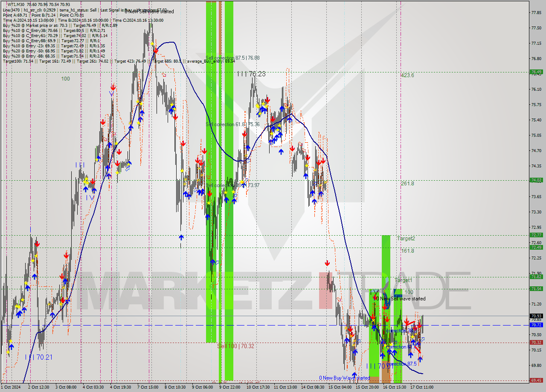
Task: Click the Target2 label
Action: [406, 239]
